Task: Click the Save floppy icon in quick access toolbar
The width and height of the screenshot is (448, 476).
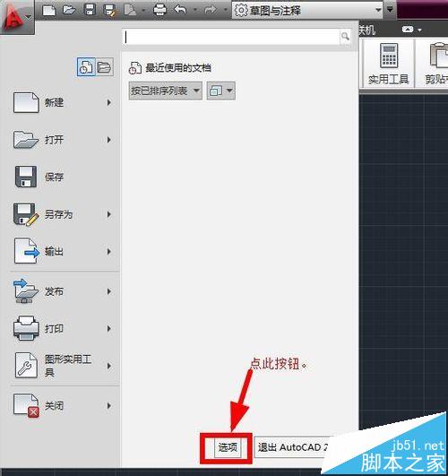Action: click(90, 10)
